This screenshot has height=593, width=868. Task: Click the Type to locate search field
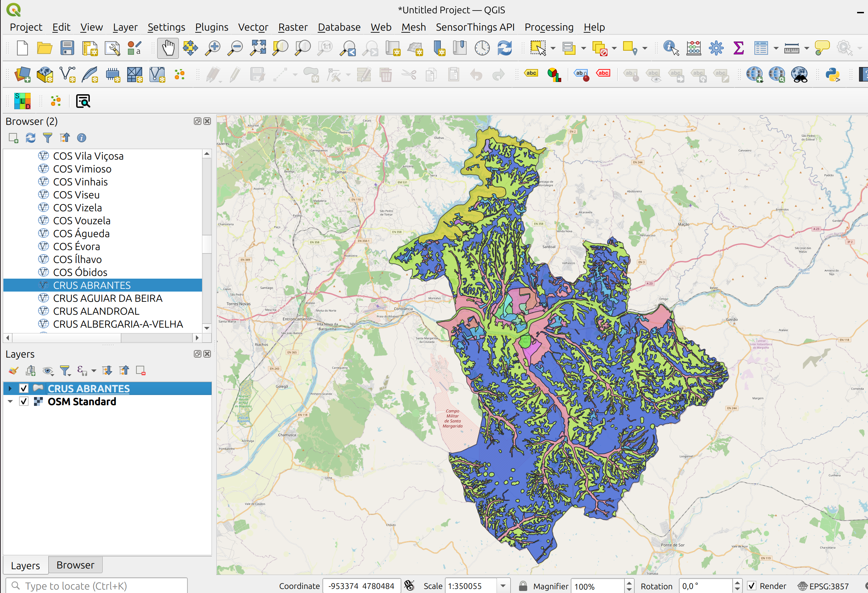(96, 586)
